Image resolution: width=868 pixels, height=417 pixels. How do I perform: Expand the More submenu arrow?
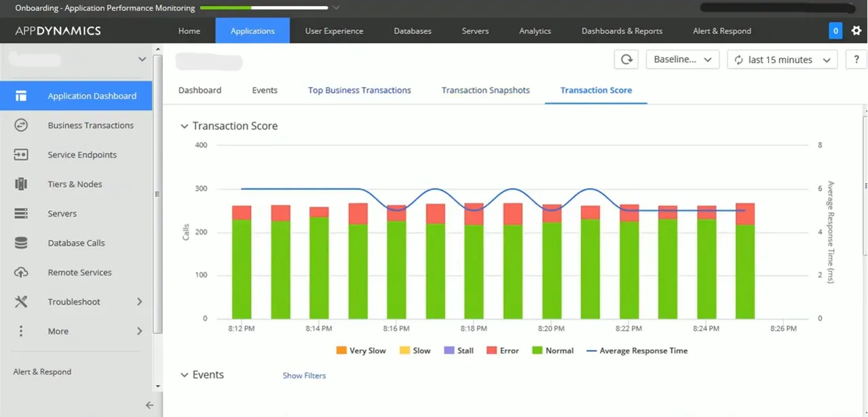pos(139,331)
